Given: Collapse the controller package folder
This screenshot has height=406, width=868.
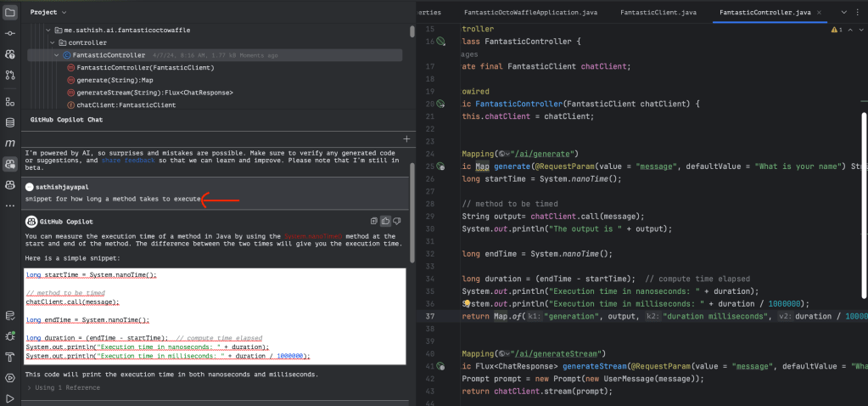Looking at the screenshot, I should pyautogui.click(x=52, y=42).
